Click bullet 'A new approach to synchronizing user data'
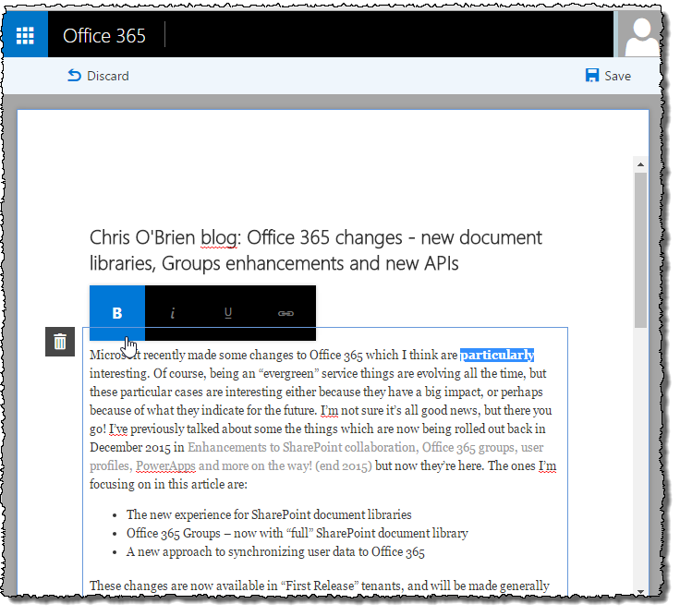 click(x=275, y=552)
